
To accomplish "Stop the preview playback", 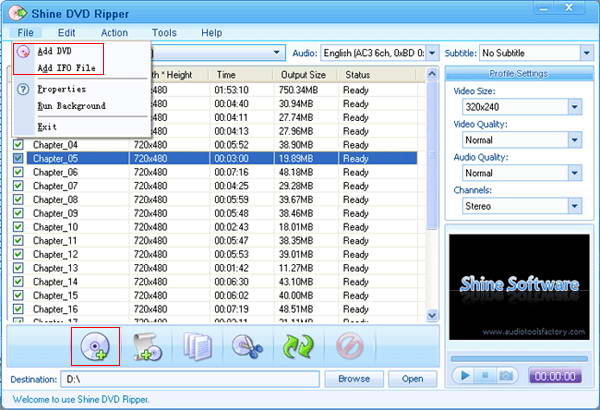I will (x=485, y=376).
